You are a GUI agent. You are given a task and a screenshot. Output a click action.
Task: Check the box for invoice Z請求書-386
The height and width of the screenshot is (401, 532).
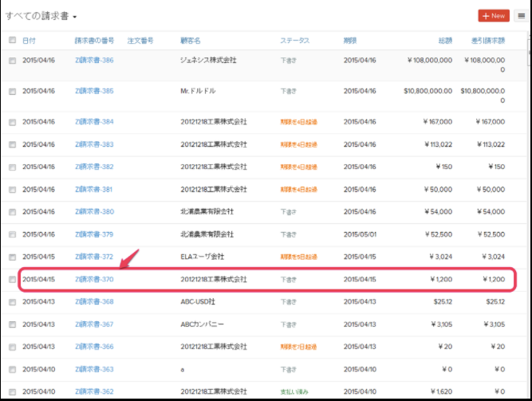pos(12,60)
